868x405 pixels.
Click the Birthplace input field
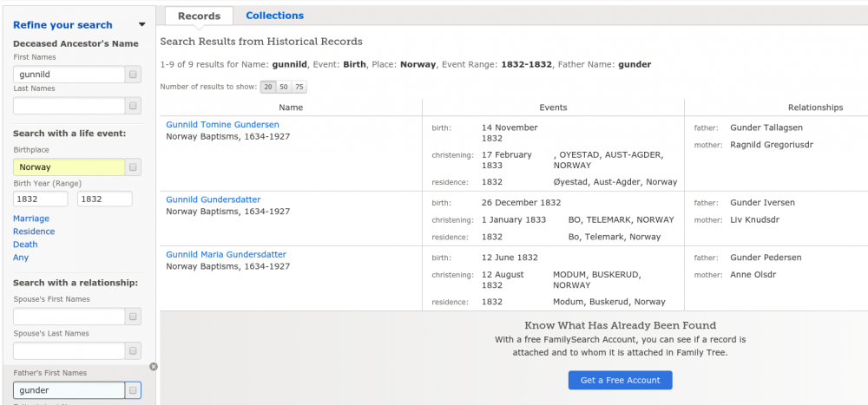click(69, 167)
